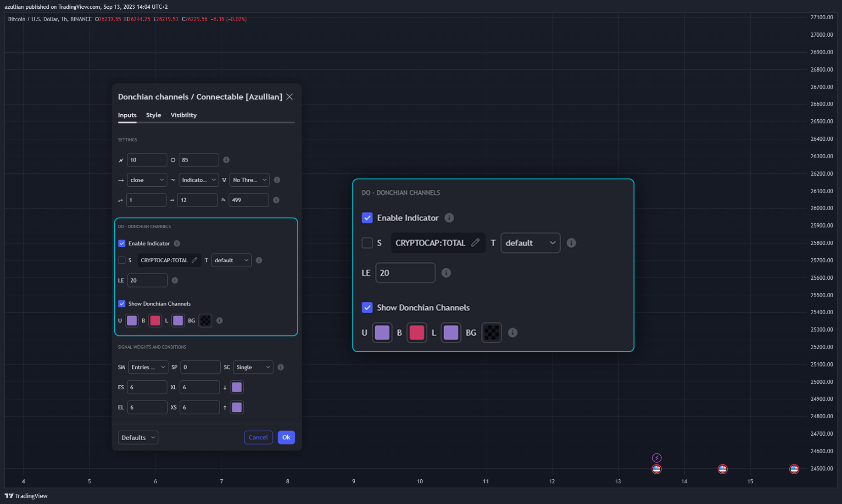This screenshot has height=504, width=842.
Task: Click pencil edit icon for CRYPTOCAP:TOTAL in dialog
Action: coord(195,260)
